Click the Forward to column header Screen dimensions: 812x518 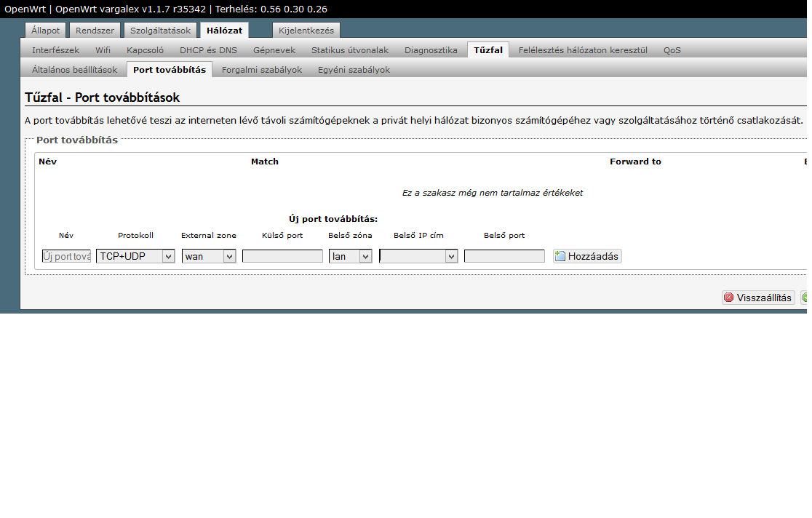click(x=635, y=162)
